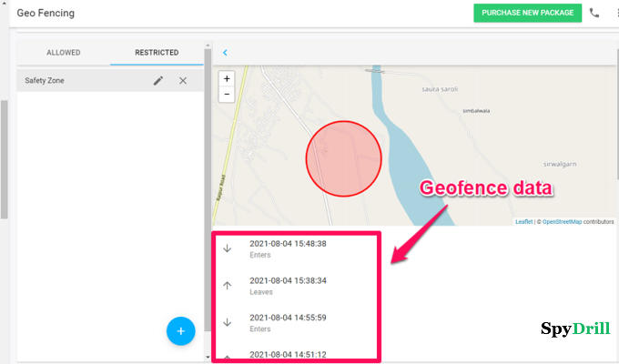Open the 2021-08-04 15:48:38 Enters record
619x364 pixels.
pos(288,248)
